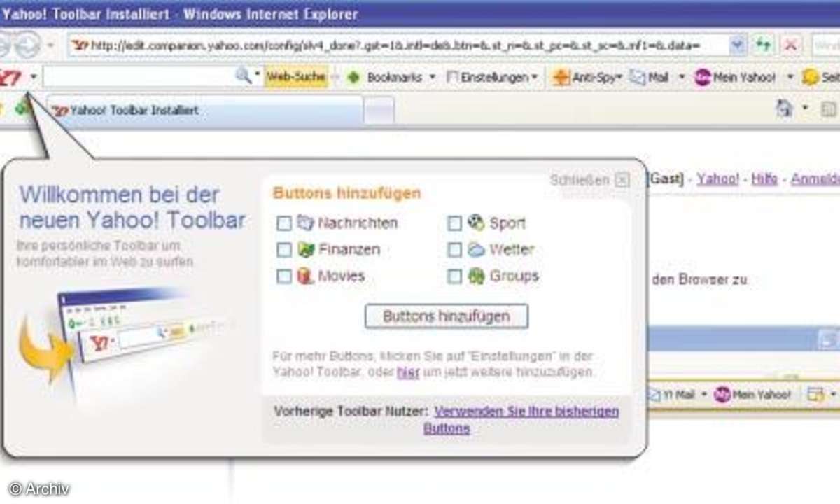Open the dropdown next to the Yahoo! logo
Image resolution: width=840 pixels, height=504 pixels.
point(33,77)
